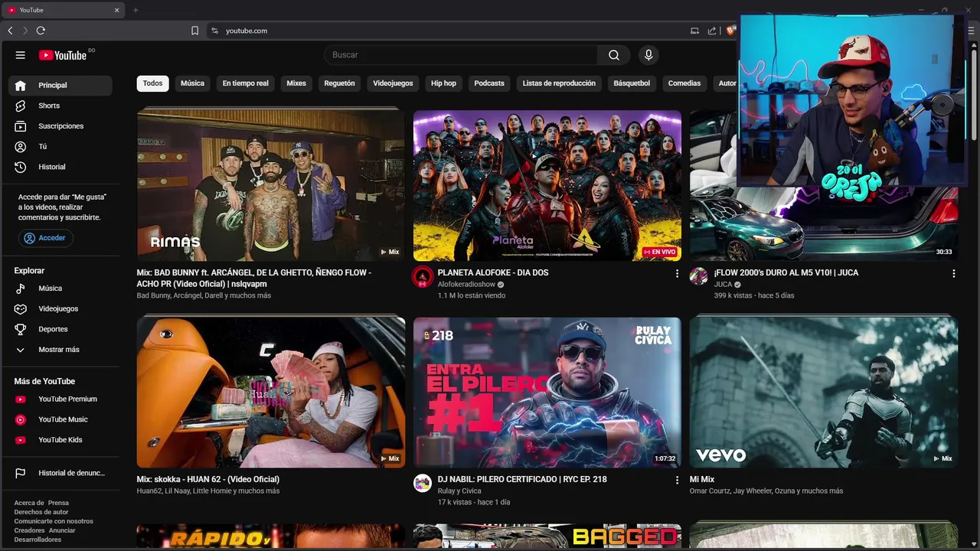The width and height of the screenshot is (980, 551).
Task: Select the Listas de reproducción chip
Action: tap(559, 83)
